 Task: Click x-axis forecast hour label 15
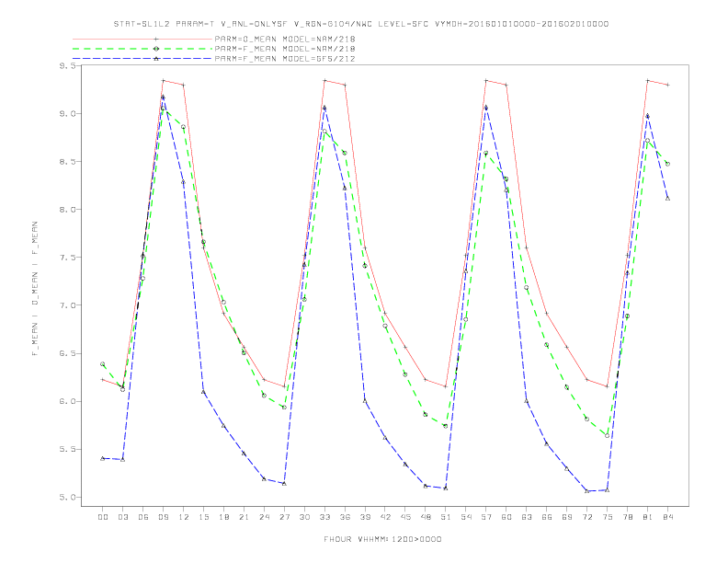point(203,517)
